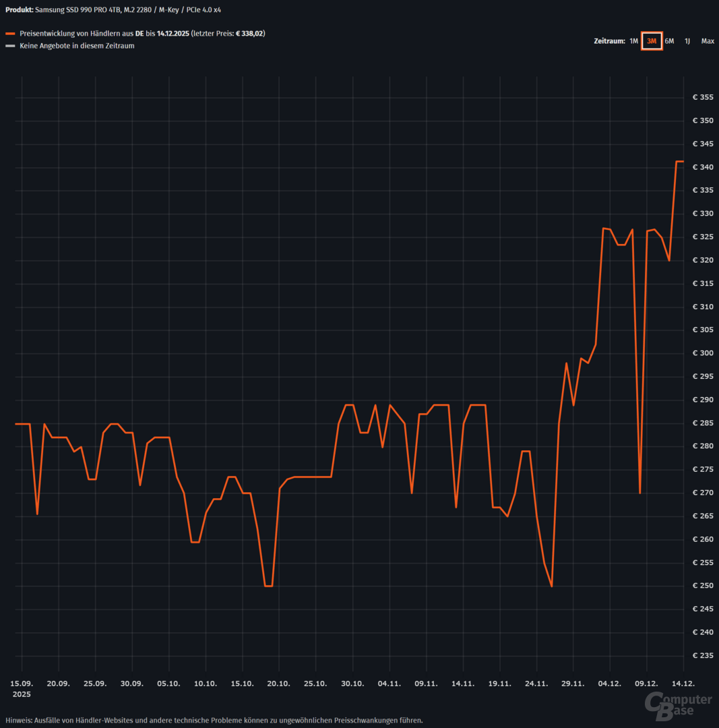Select the 1M time range
The width and height of the screenshot is (719, 728).
(633, 41)
